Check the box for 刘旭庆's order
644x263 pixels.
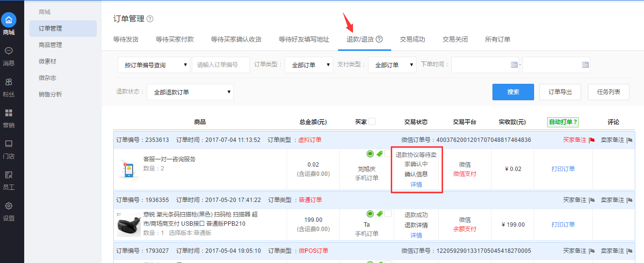coord(388,154)
